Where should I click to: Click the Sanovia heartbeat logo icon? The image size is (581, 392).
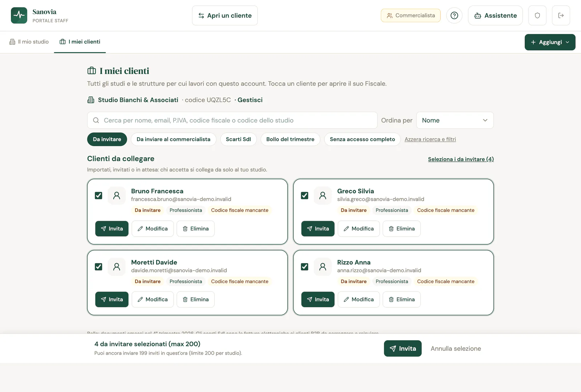pyautogui.click(x=19, y=16)
